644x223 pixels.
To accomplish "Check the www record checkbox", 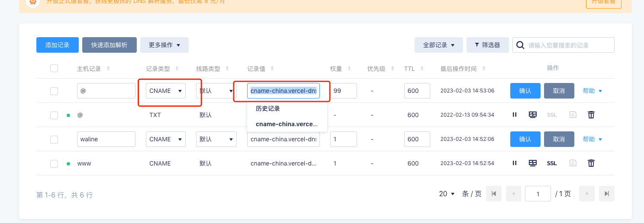I will 54,163.
